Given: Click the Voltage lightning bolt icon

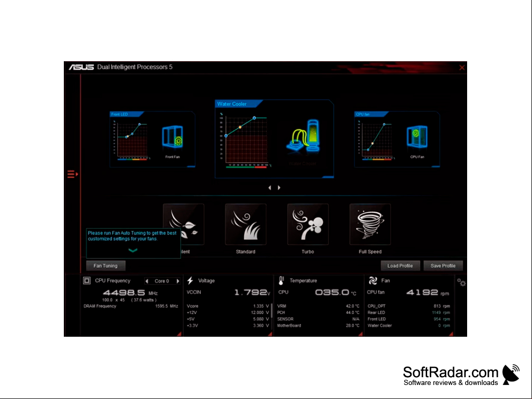Looking at the screenshot, I should (x=190, y=281).
